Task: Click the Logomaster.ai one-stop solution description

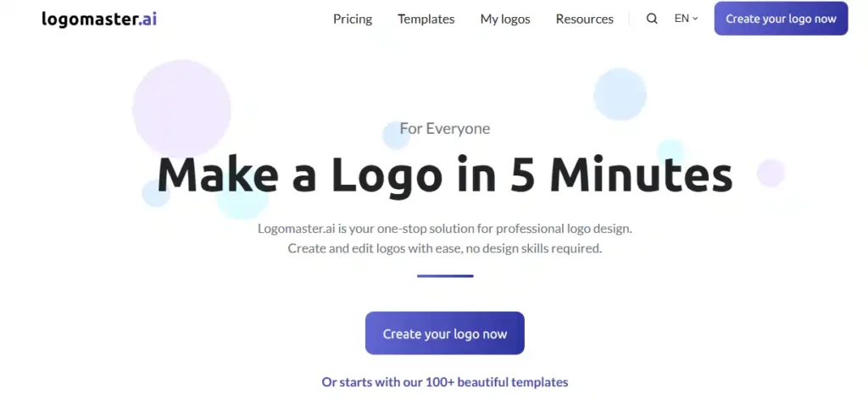Action: pos(444,238)
